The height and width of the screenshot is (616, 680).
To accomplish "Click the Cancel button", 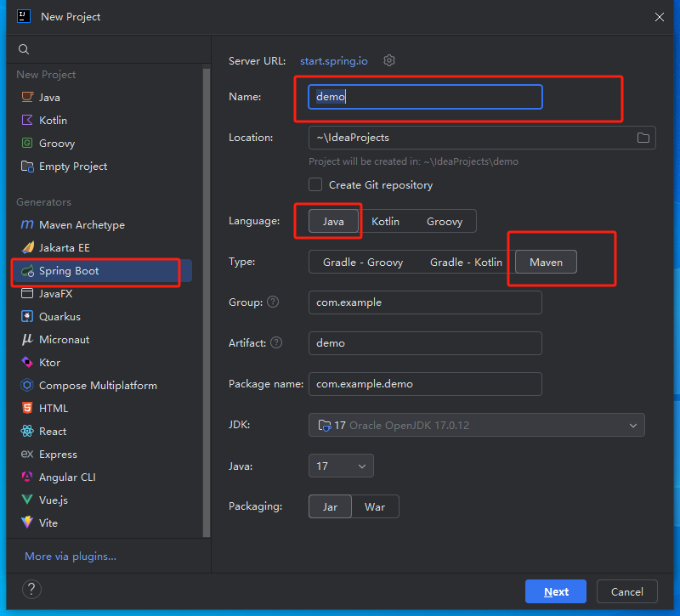I will coord(627,591).
